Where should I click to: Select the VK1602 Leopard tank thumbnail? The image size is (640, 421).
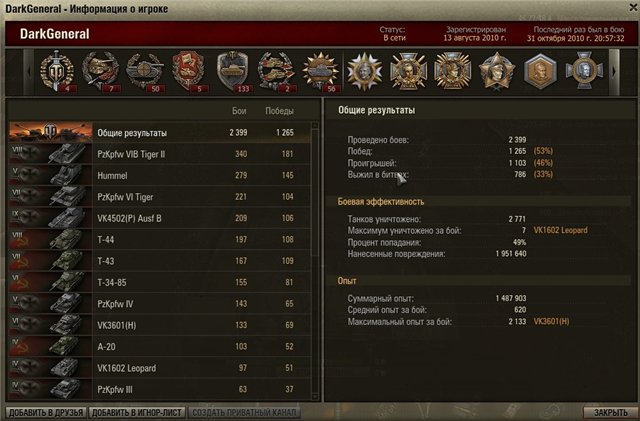click(x=51, y=368)
